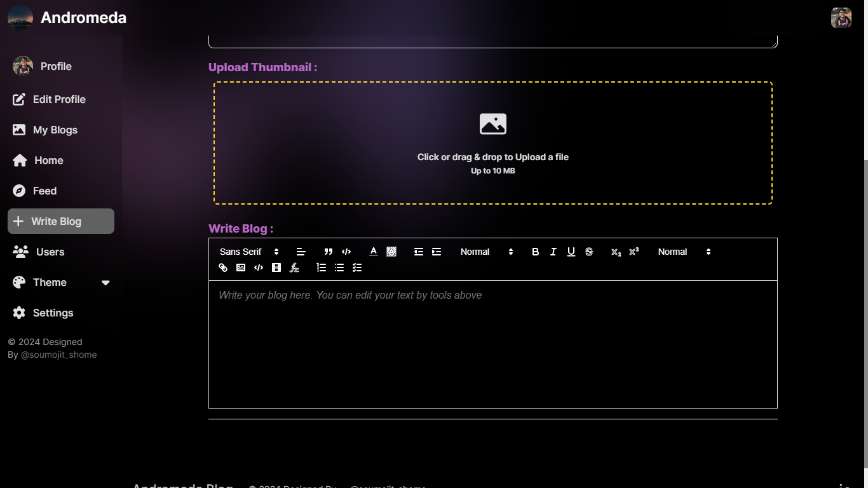
Task: Insert a formula with fx icon
Action: tap(294, 268)
